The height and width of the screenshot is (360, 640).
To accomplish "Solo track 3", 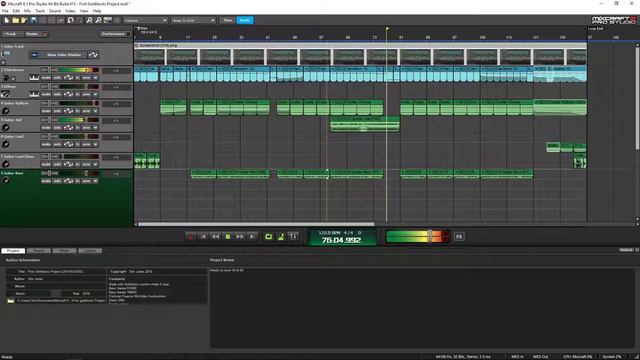I will click(x=57, y=94).
